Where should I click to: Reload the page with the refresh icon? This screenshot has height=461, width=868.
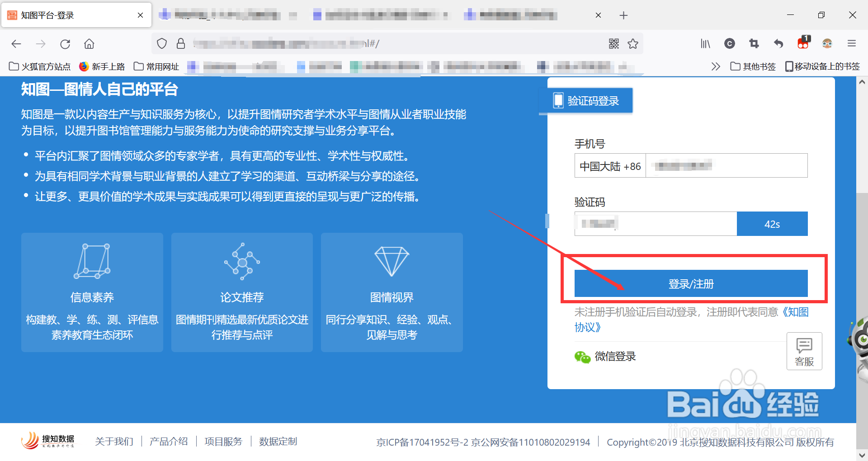pyautogui.click(x=65, y=44)
